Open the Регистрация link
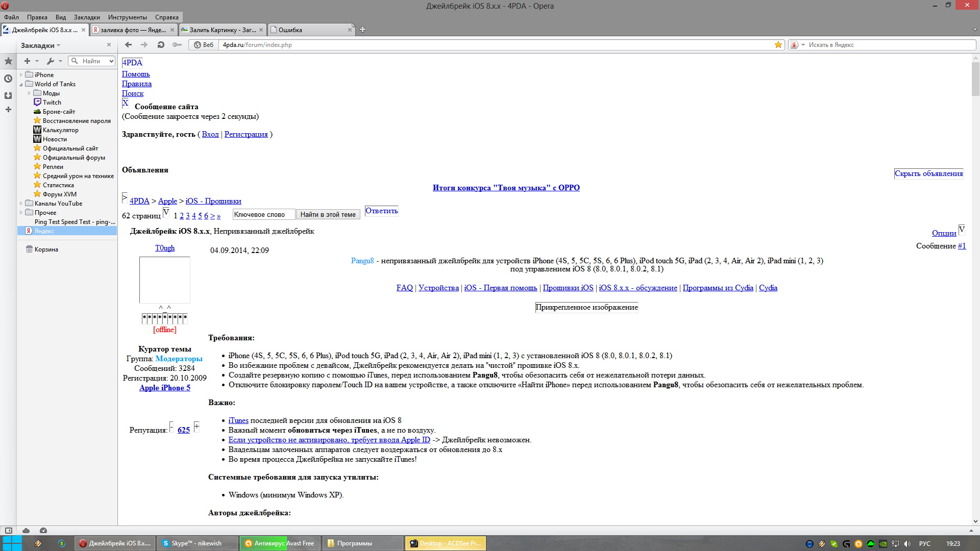The width and height of the screenshot is (980, 551). (246, 134)
